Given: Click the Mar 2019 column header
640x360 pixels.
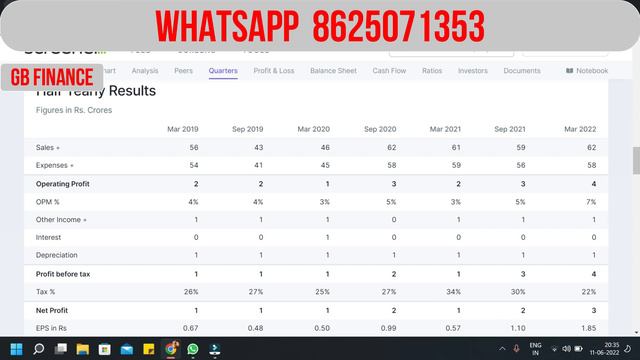Looking at the screenshot, I should pyautogui.click(x=183, y=129).
